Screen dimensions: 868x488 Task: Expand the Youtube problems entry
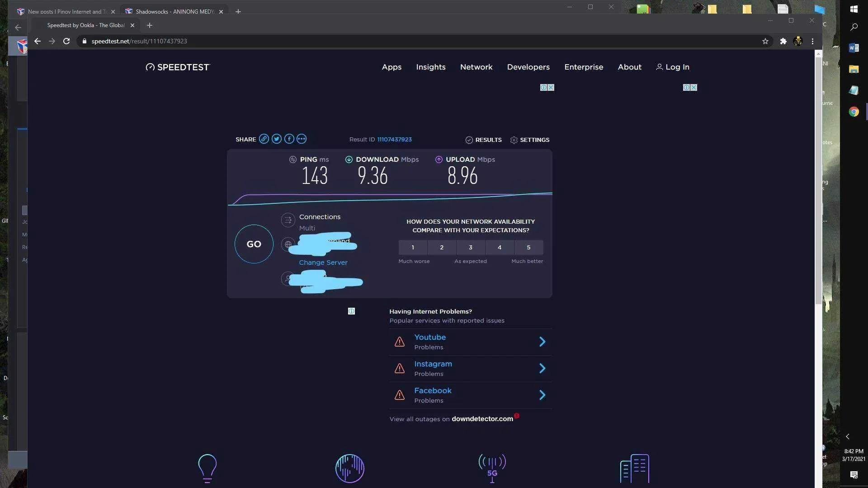click(x=542, y=342)
